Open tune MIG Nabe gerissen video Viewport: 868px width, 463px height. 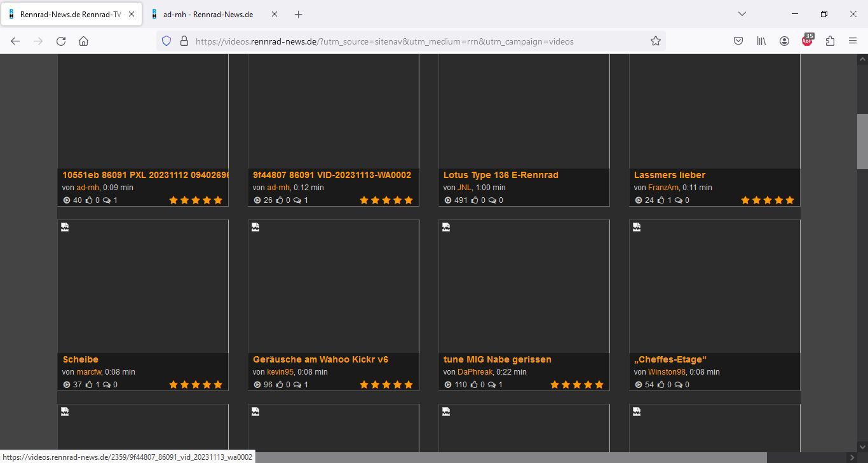(498, 359)
